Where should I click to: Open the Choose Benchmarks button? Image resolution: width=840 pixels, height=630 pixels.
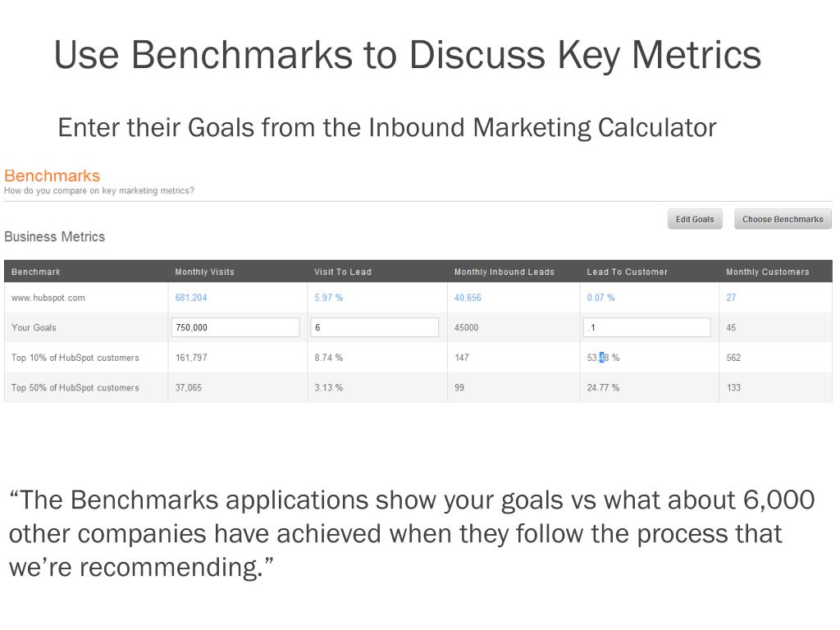pyautogui.click(x=783, y=219)
